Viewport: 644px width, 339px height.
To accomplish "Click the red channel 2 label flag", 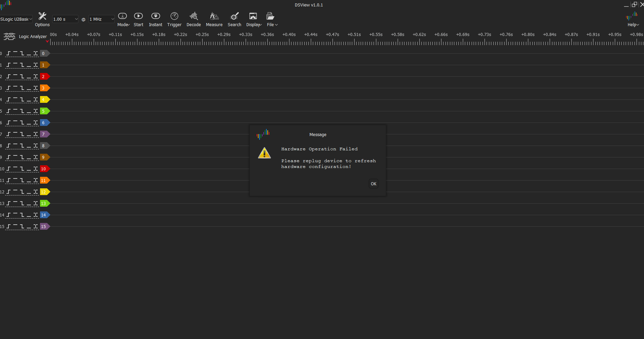I will pos(44,77).
